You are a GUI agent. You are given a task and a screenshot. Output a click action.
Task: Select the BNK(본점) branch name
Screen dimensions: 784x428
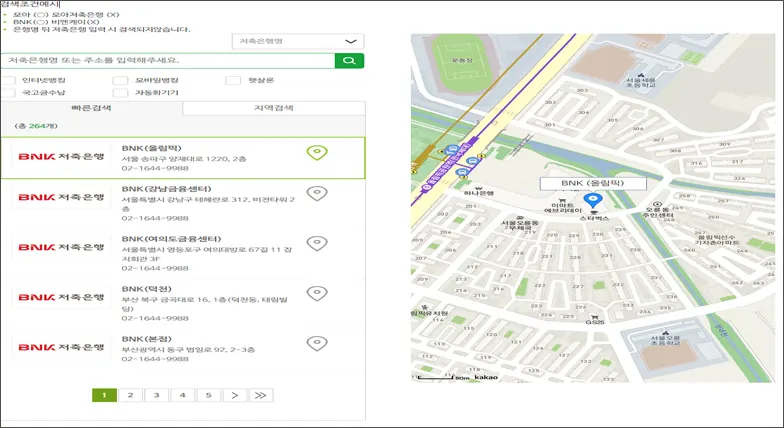[146, 339]
